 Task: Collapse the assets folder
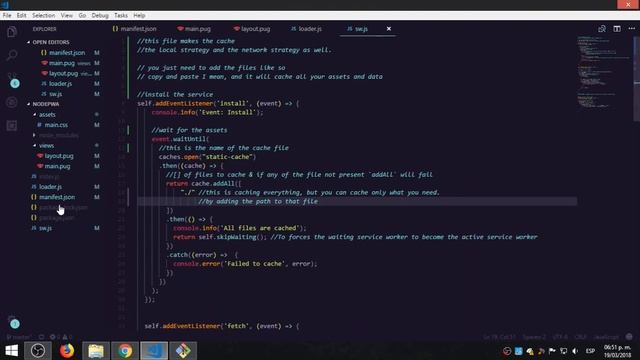44,115
